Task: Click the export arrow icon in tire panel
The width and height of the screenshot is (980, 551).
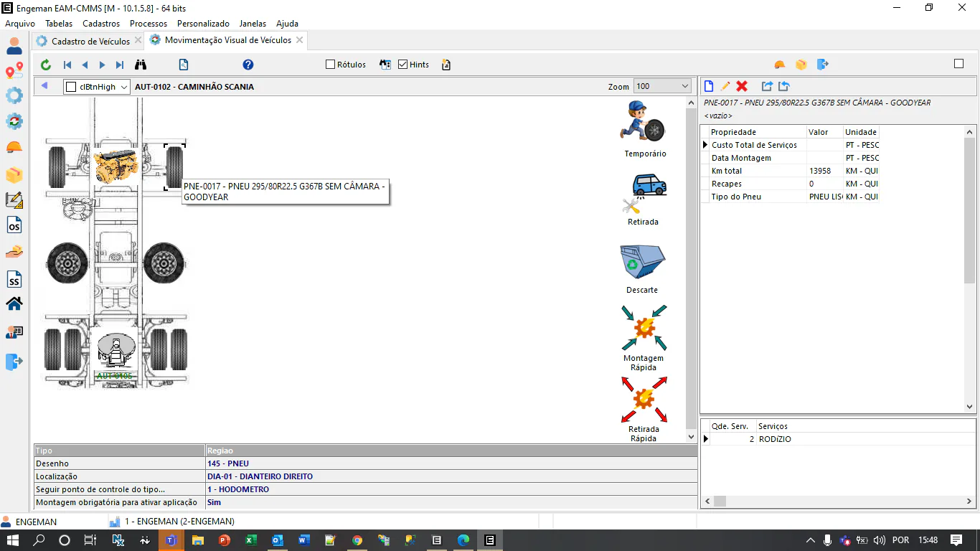Action: 767,86
